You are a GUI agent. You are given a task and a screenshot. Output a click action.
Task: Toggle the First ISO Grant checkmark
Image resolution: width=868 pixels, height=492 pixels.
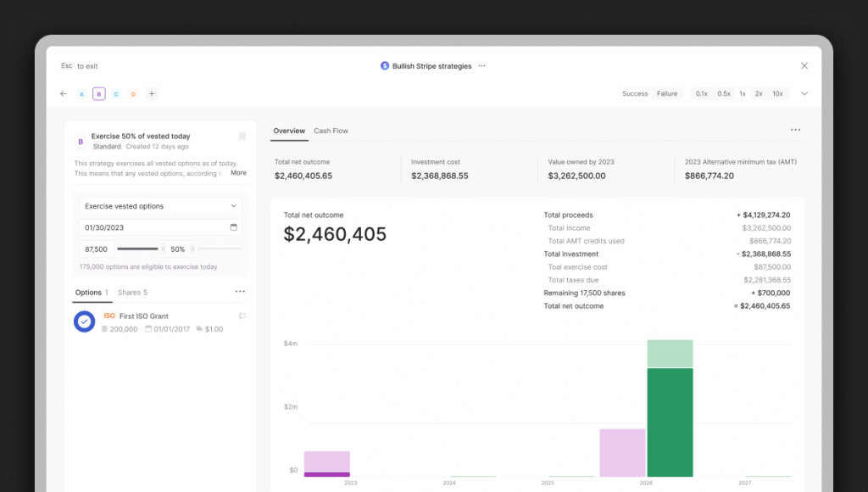(84, 321)
